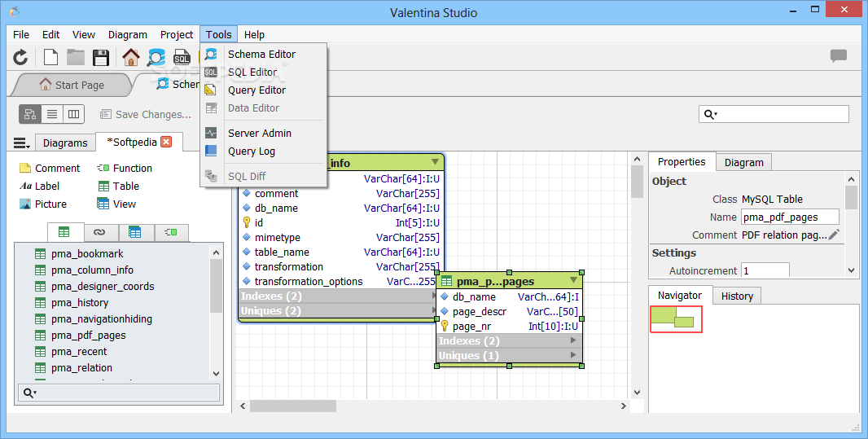Click the pencil icon to edit Comment

pos(835,235)
